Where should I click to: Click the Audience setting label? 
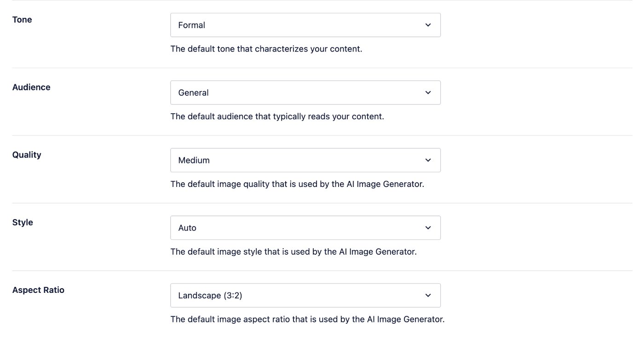pyautogui.click(x=31, y=87)
